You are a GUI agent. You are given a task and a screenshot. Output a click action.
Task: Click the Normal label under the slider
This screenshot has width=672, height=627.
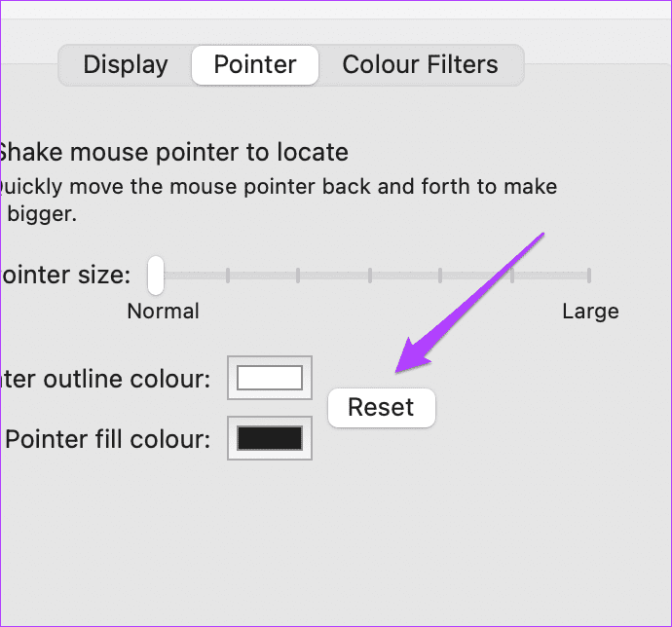click(x=164, y=312)
